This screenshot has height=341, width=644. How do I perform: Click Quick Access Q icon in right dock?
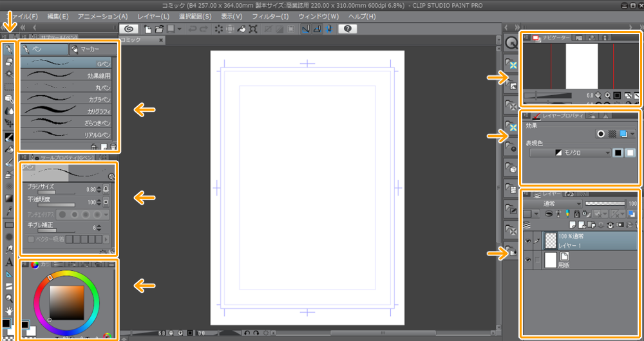click(x=511, y=43)
